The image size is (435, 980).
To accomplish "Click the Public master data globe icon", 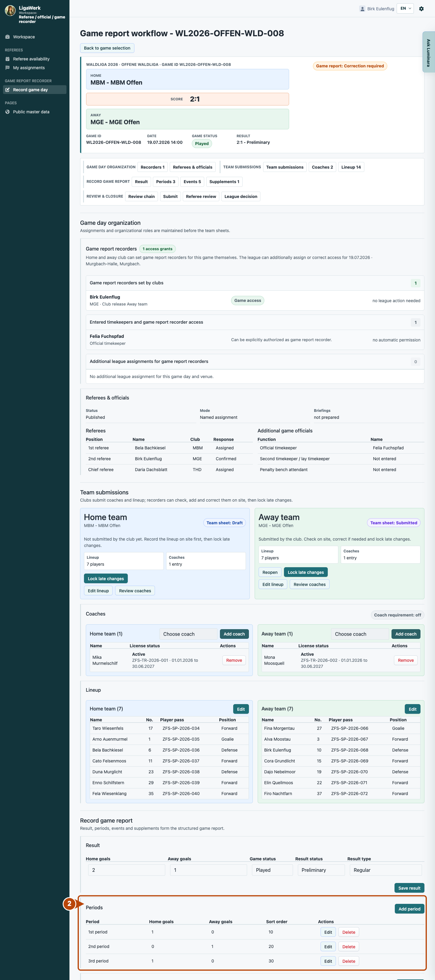I will click(8, 112).
